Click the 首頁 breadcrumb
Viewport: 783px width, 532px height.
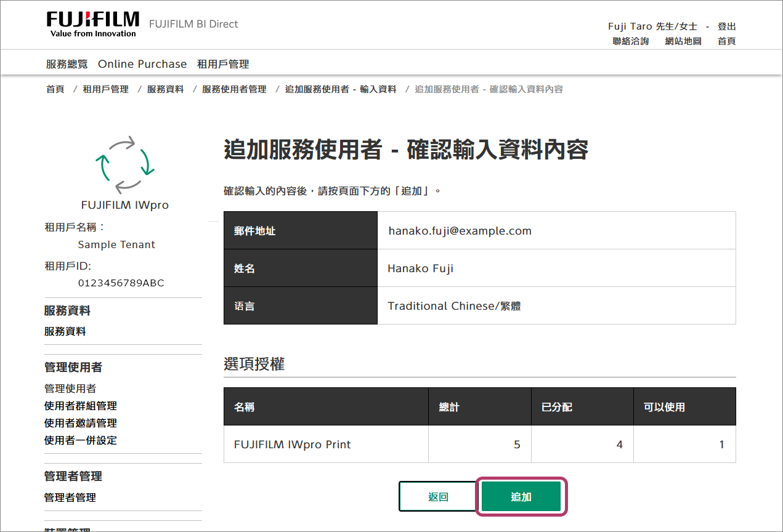55,89
